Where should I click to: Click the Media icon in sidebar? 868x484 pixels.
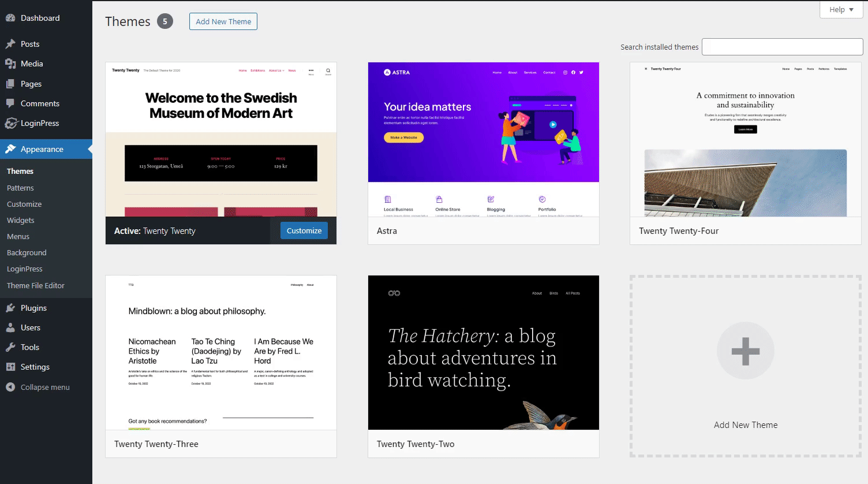[x=10, y=64]
